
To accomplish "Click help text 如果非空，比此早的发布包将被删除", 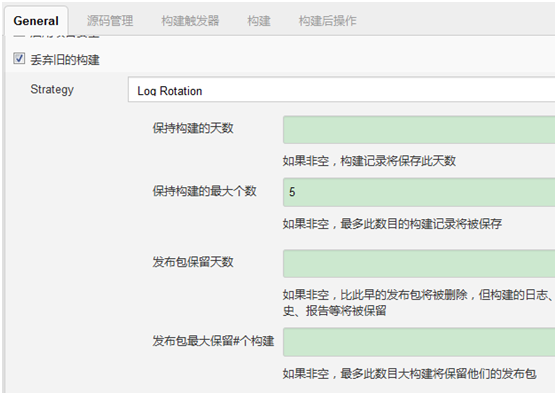I will point(417,302).
